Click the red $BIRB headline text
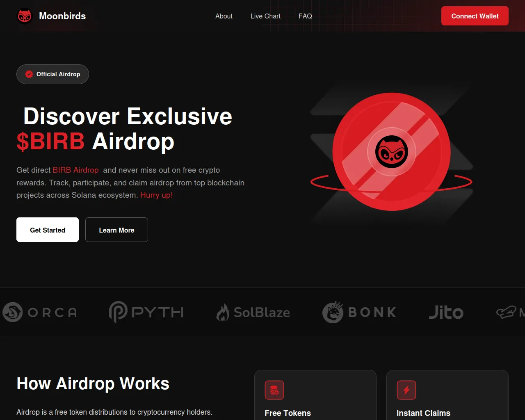The height and width of the screenshot is (420, 525). [50, 142]
